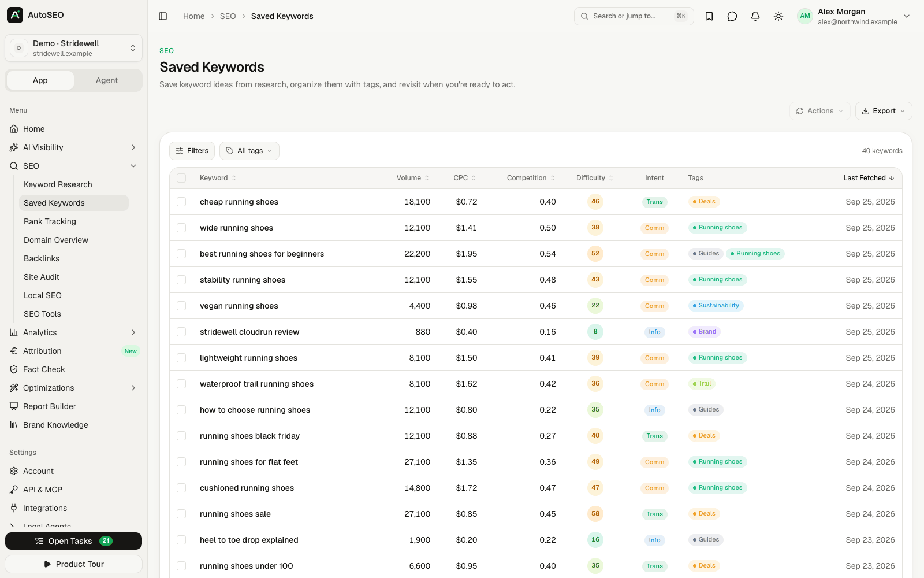Click the purple Brand tag chip

click(x=705, y=332)
